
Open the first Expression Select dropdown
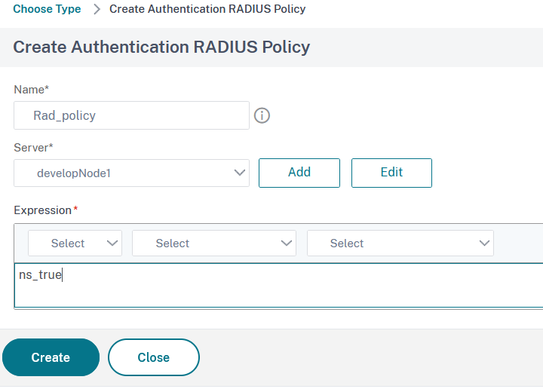pyautogui.click(x=74, y=243)
